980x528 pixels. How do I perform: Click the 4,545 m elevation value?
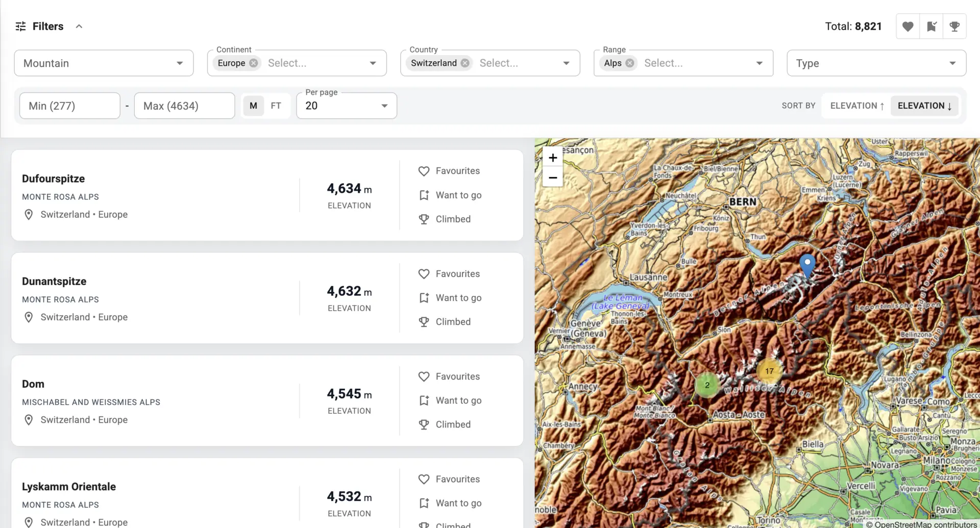(350, 394)
